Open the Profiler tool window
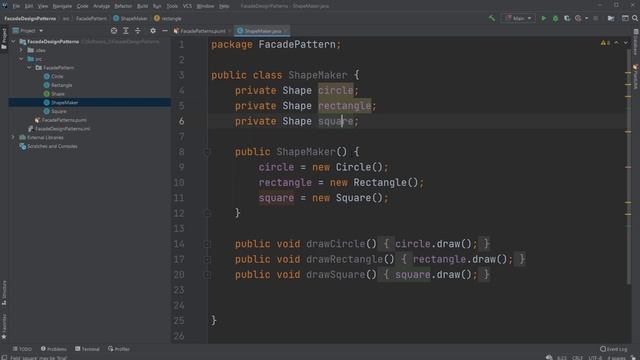Image resolution: width=640 pixels, height=360 pixels. point(119,349)
